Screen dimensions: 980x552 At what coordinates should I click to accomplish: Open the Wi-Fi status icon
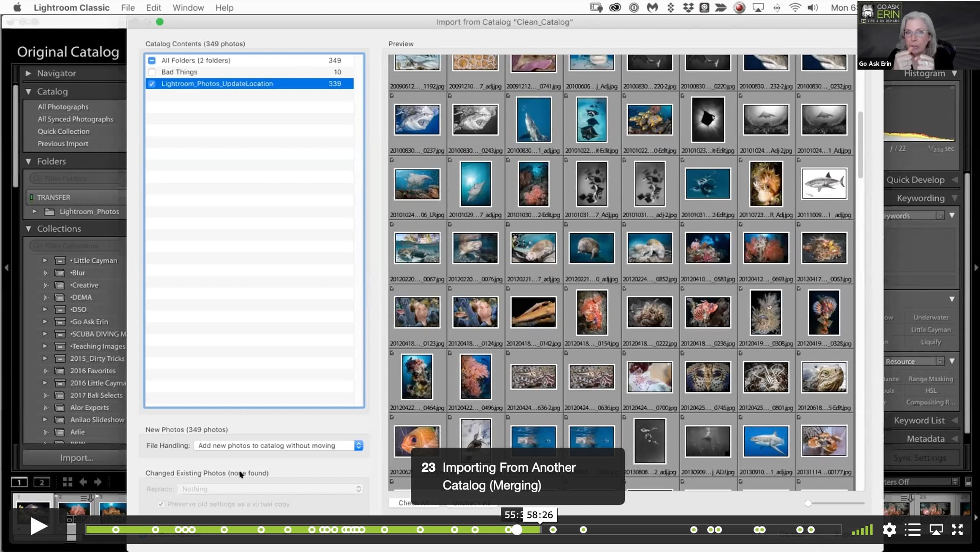coord(795,8)
